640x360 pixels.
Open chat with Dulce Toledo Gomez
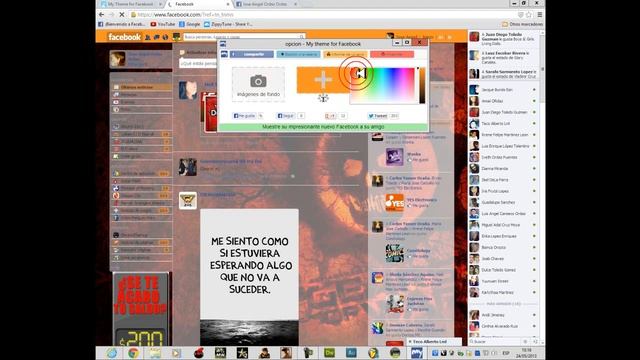tap(502, 270)
